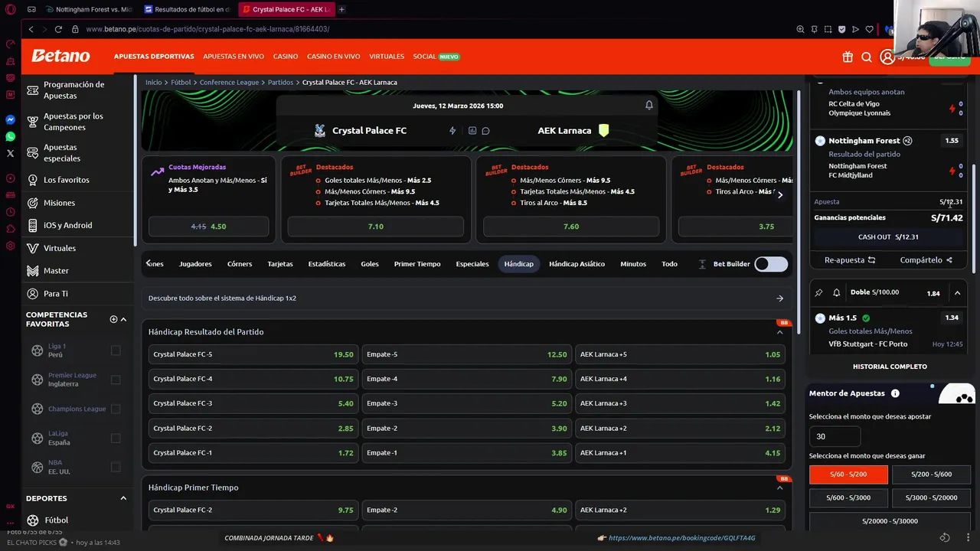Click the add favorite competitions plus icon

tap(113, 319)
